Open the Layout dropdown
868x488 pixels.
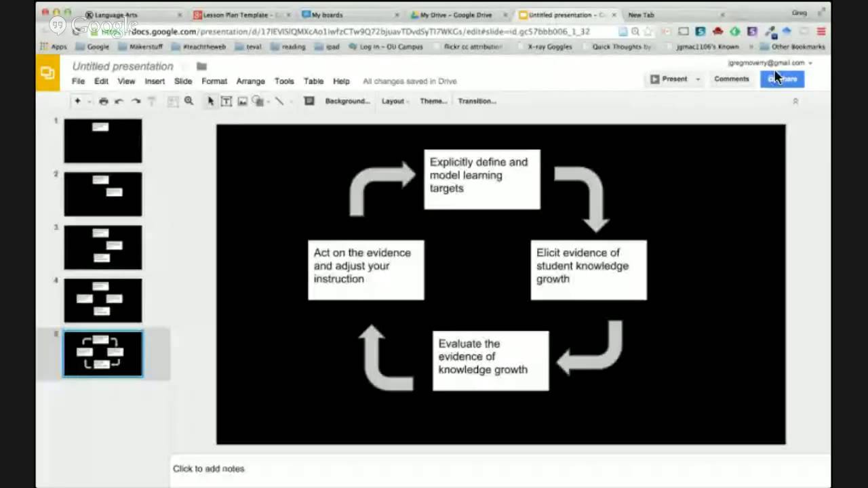pos(395,101)
